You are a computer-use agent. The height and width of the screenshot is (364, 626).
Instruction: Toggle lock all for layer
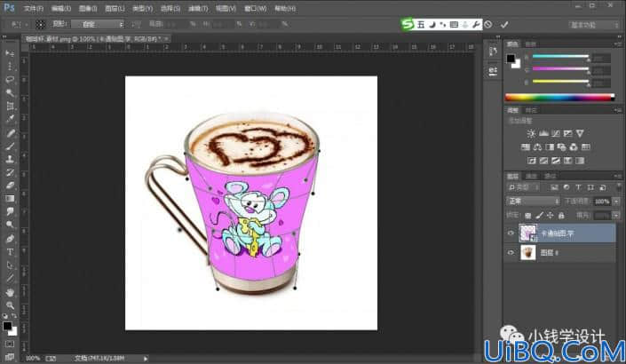561,216
